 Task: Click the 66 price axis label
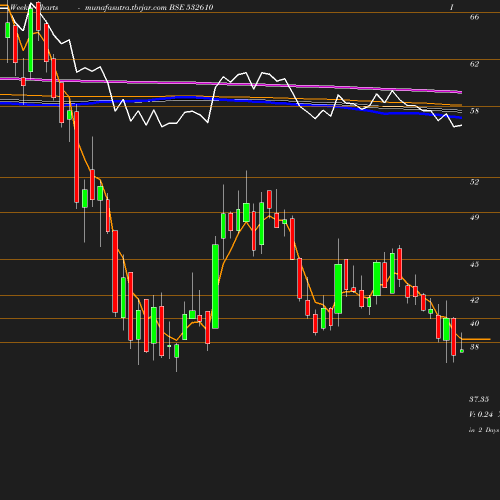(474, 17)
